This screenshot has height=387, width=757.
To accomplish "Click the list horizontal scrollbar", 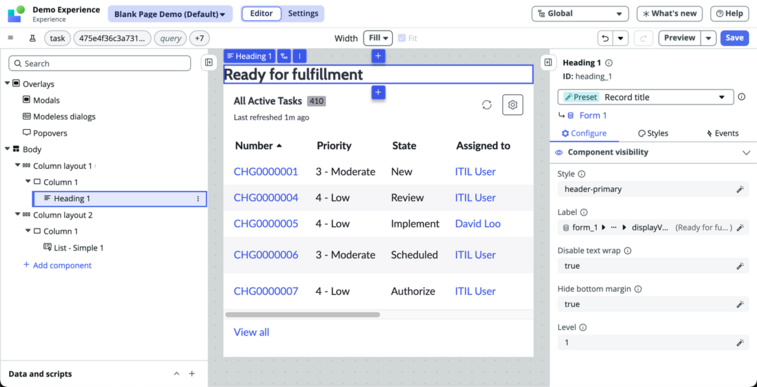I will pyautogui.click(x=303, y=315).
